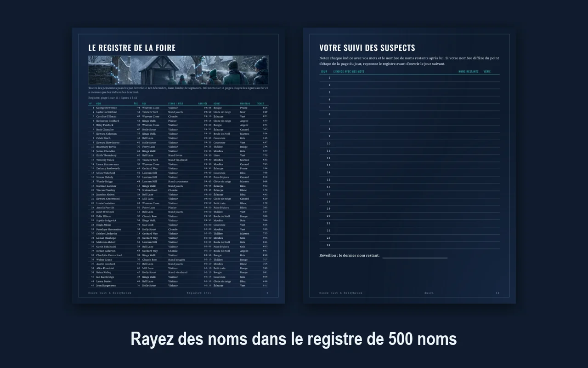Screen dimensions: 588x368
Task: Click the illustrated fair banner image
Action: pos(178,70)
